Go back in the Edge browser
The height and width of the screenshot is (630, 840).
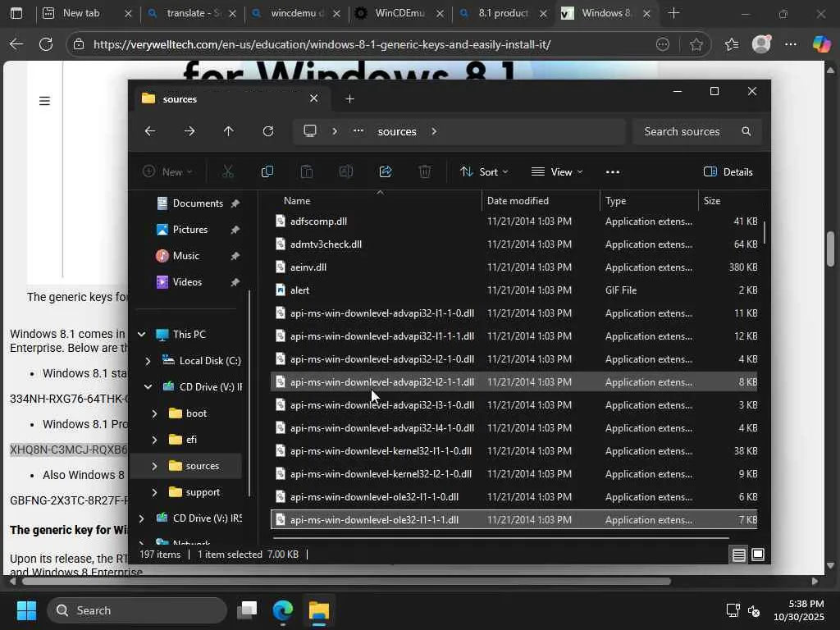pyautogui.click(x=16, y=44)
